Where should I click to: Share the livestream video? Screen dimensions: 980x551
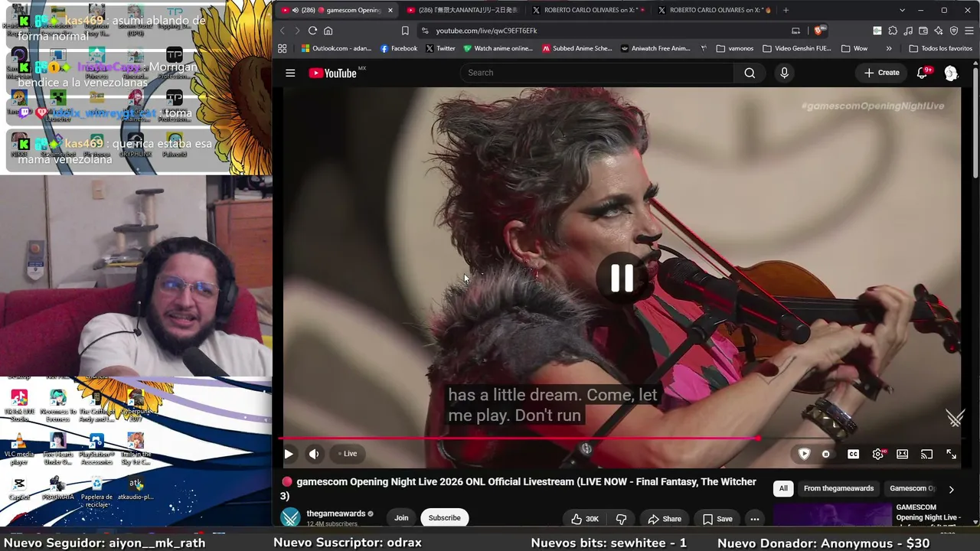click(665, 519)
